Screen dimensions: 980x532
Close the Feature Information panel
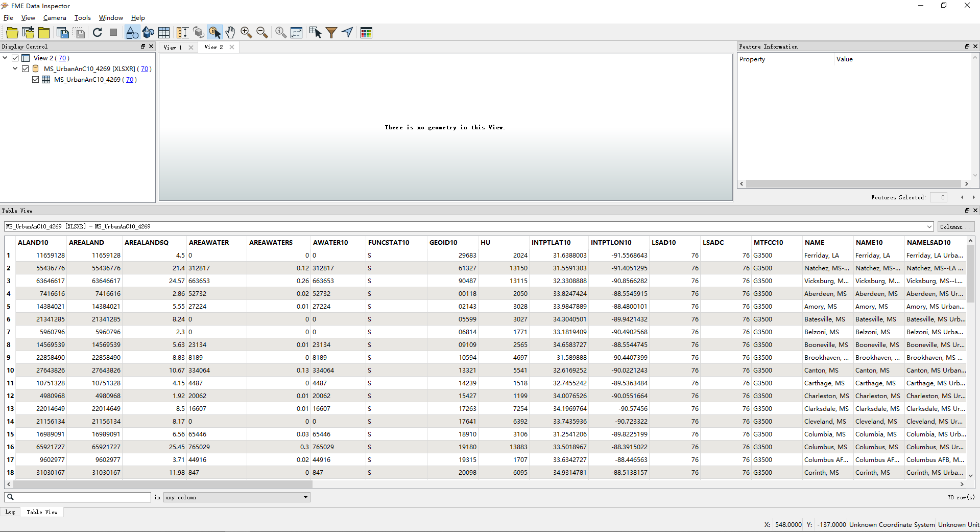click(x=975, y=46)
